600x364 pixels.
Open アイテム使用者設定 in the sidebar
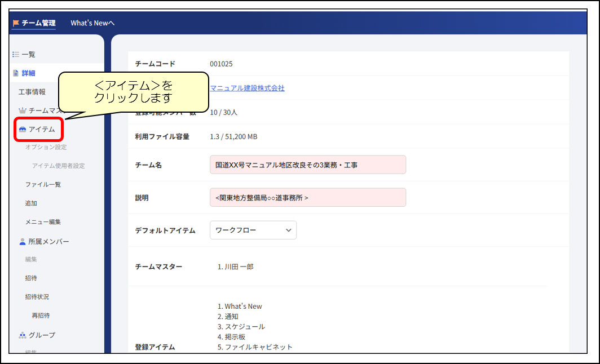(x=59, y=166)
